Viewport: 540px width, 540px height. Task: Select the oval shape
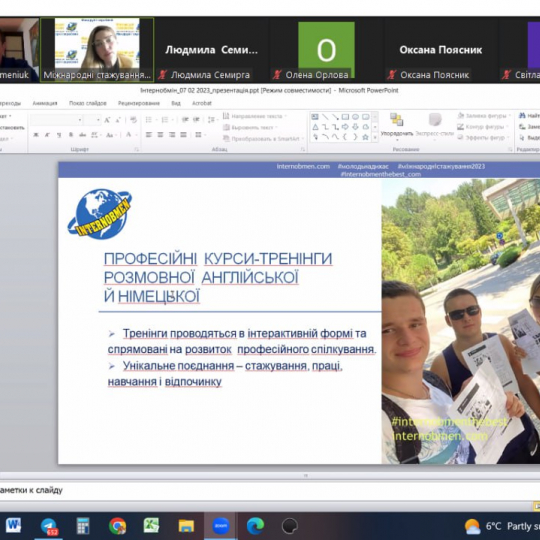coord(355,117)
